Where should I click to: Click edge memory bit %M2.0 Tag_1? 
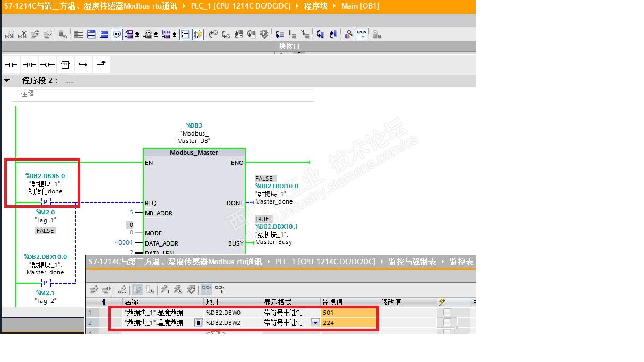point(46,216)
